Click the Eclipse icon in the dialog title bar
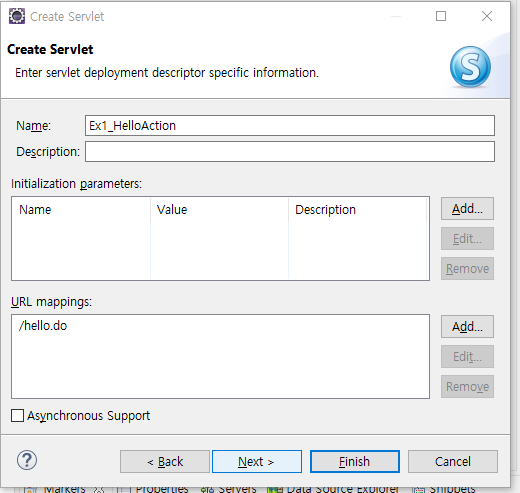Screen dimensions: 520x493 pos(17,16)
